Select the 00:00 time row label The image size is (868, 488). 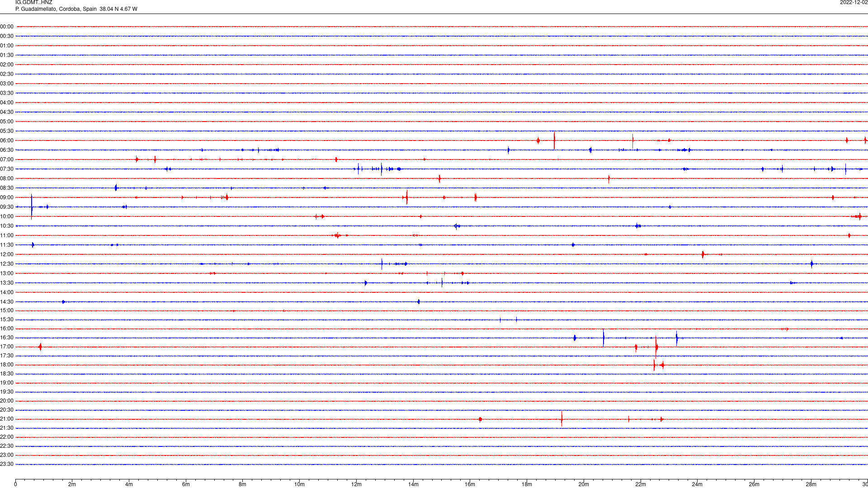[x=7, y=27]
